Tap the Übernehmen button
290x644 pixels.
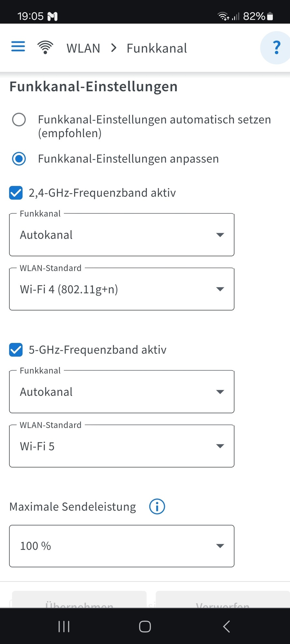pyautogui.click(x=79, y=600)
